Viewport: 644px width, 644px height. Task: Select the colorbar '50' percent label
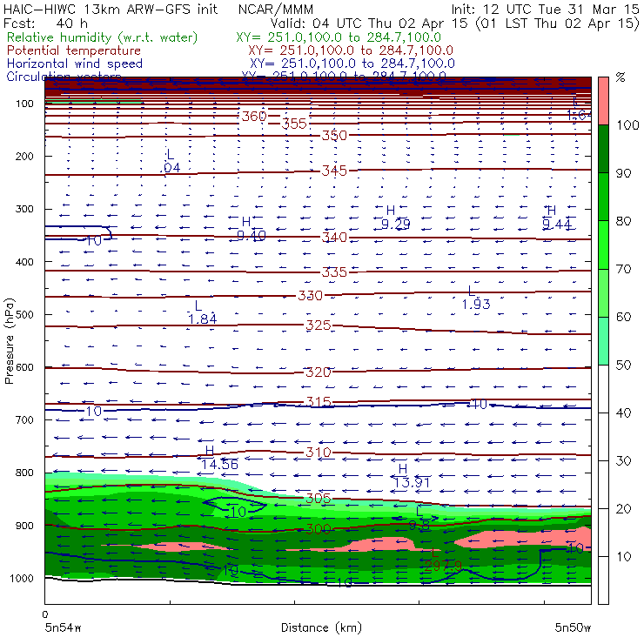point(623,365)
